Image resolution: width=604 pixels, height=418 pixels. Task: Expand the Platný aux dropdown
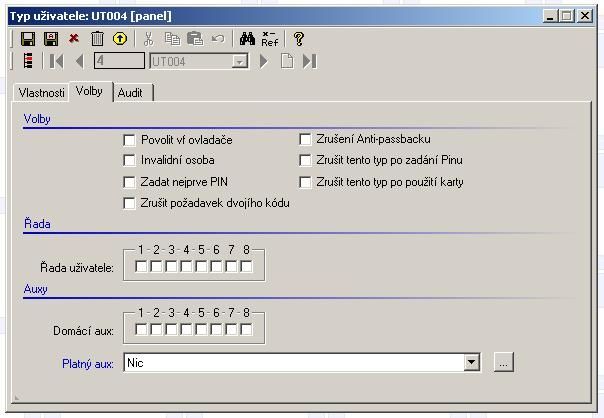coord(472,363)
